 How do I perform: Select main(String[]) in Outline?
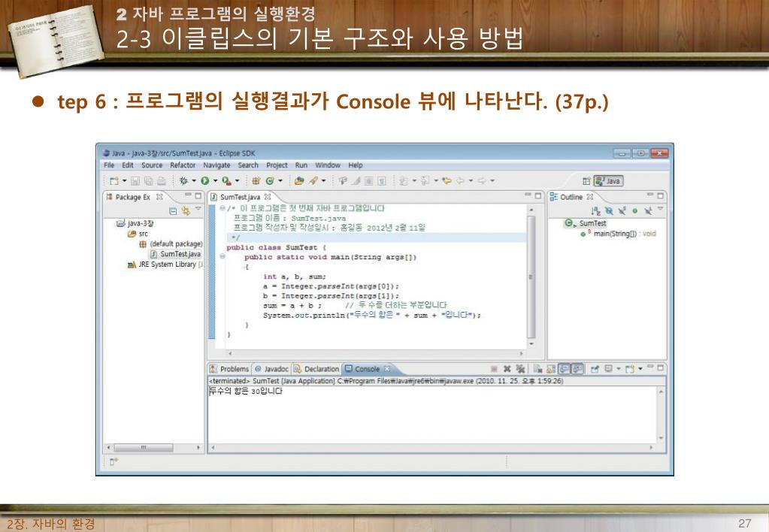[x=618, y=234]
